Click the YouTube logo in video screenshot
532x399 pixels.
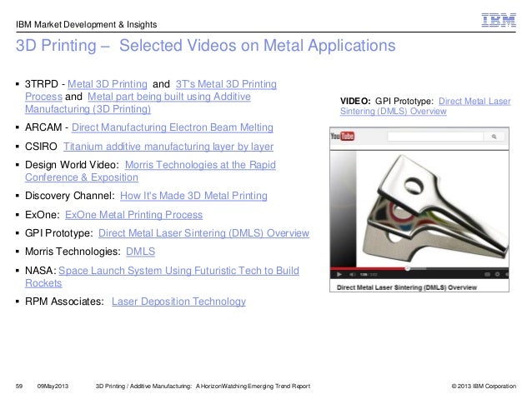(343, 137)
